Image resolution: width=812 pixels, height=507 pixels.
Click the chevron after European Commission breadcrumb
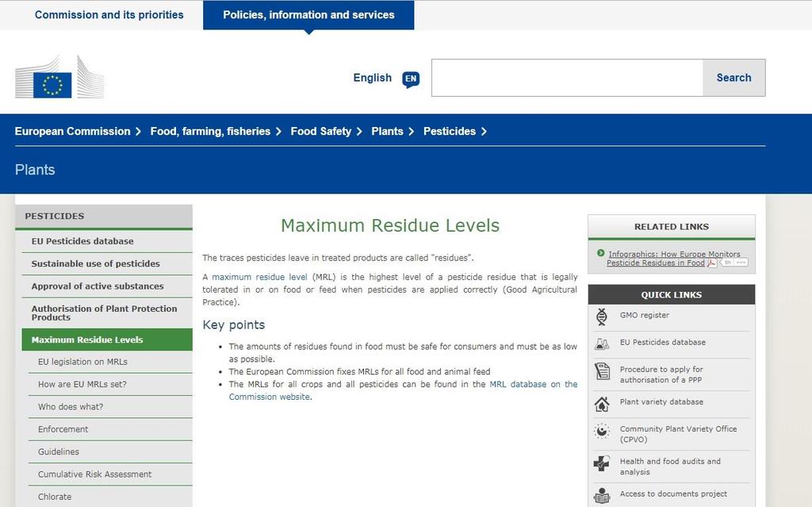coord(138,132)
